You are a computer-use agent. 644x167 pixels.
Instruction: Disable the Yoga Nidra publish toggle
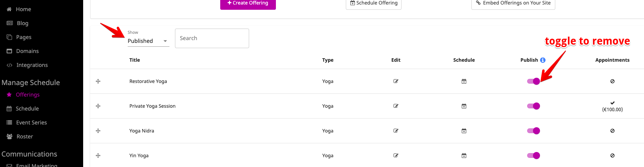533,131
